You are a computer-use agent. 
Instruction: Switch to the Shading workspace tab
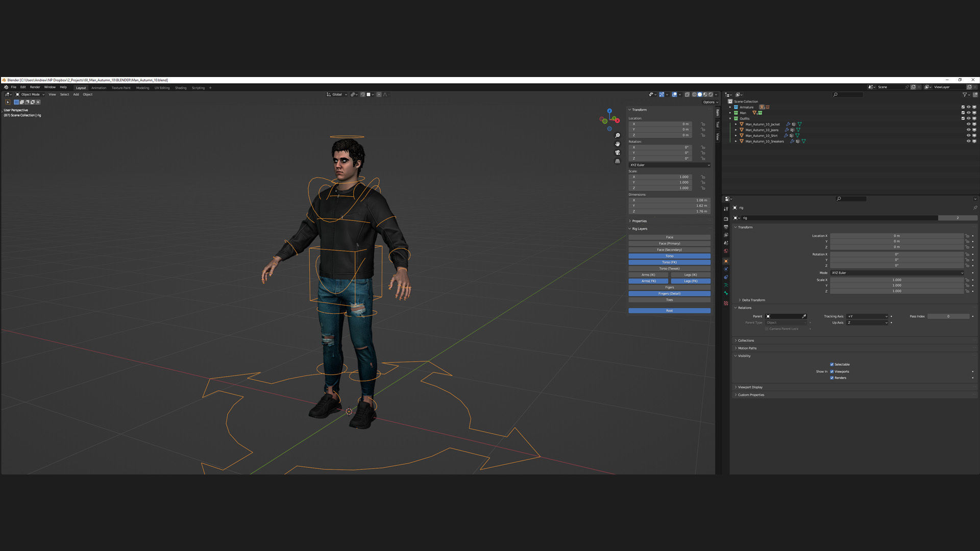181,88
